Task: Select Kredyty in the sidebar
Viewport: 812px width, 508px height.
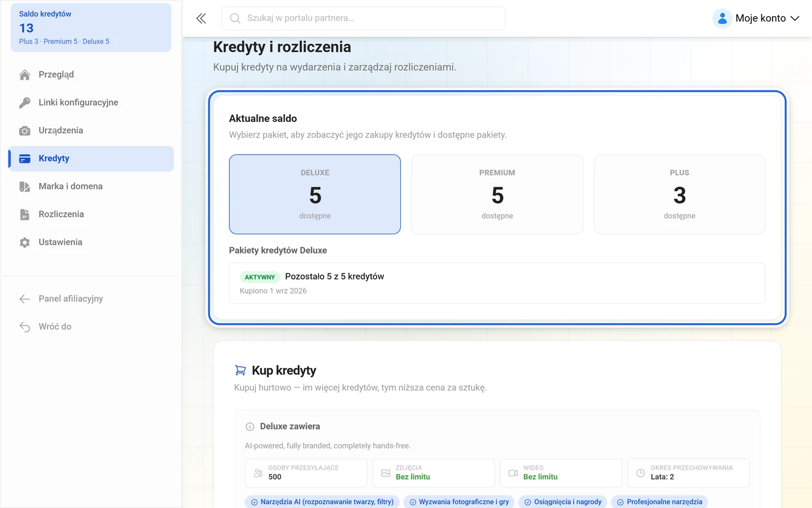Action: coord(91,159)
